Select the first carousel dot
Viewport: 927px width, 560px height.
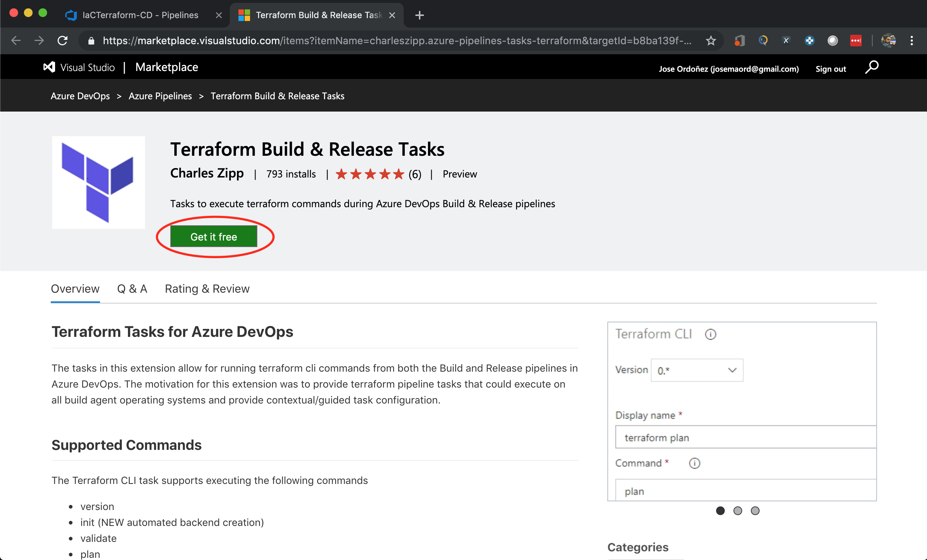(720, 510)
